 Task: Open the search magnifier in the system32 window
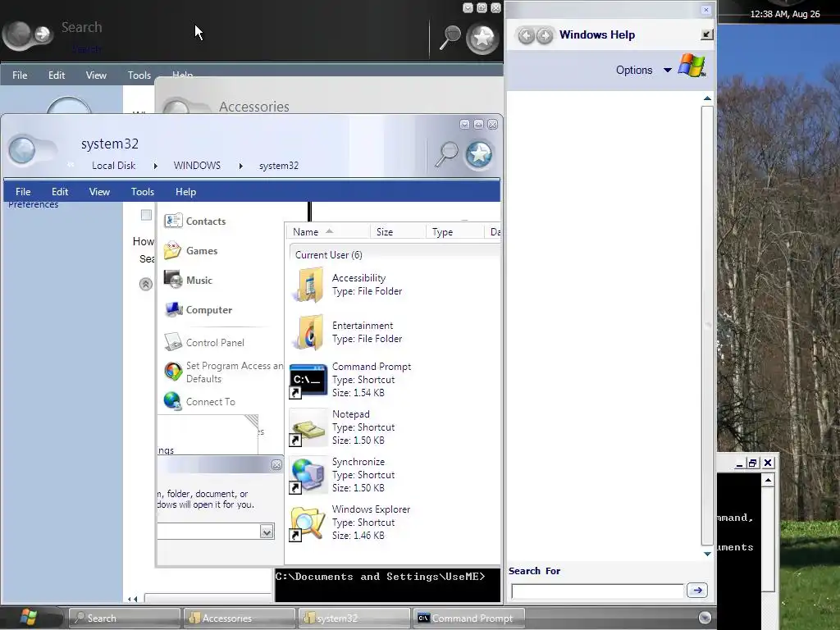coord(446,155)
